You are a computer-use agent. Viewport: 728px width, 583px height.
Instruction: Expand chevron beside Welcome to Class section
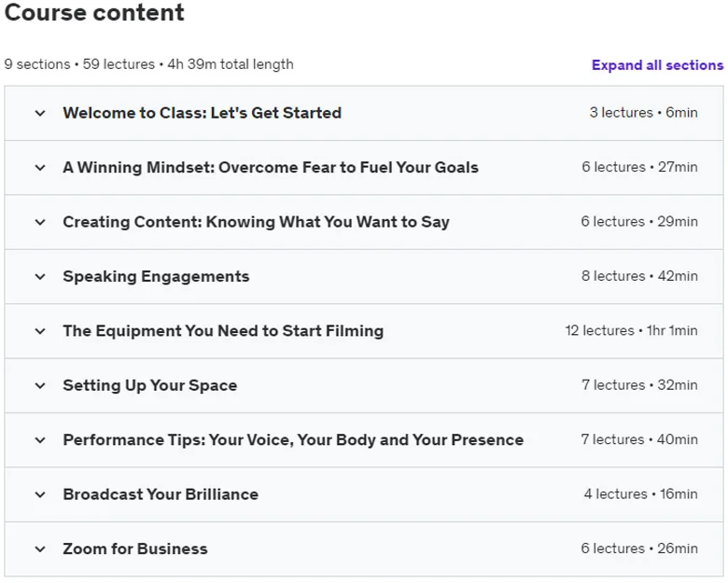40,113
